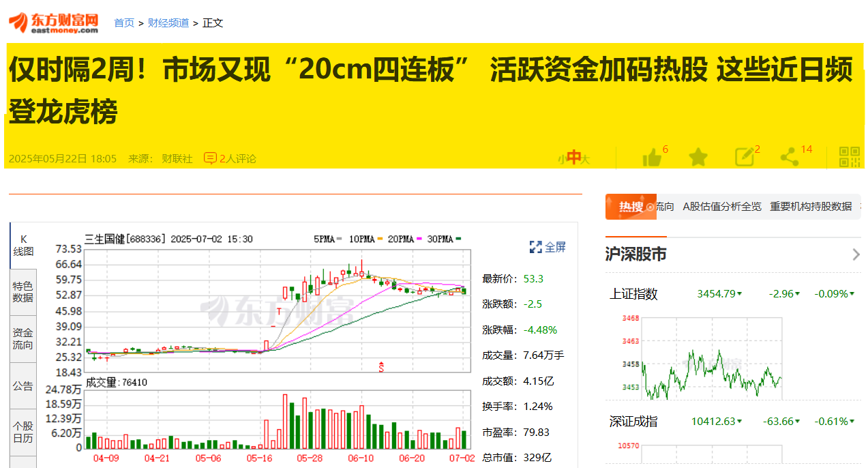
Task: Open A股估值分析全览 link
Action: click(722, 206)
